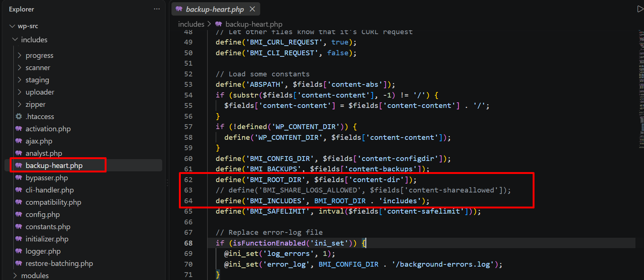Click the PHP icon beside compatibility.php
This screenshot has width=644, height=280.
click(x=19, y=202)
